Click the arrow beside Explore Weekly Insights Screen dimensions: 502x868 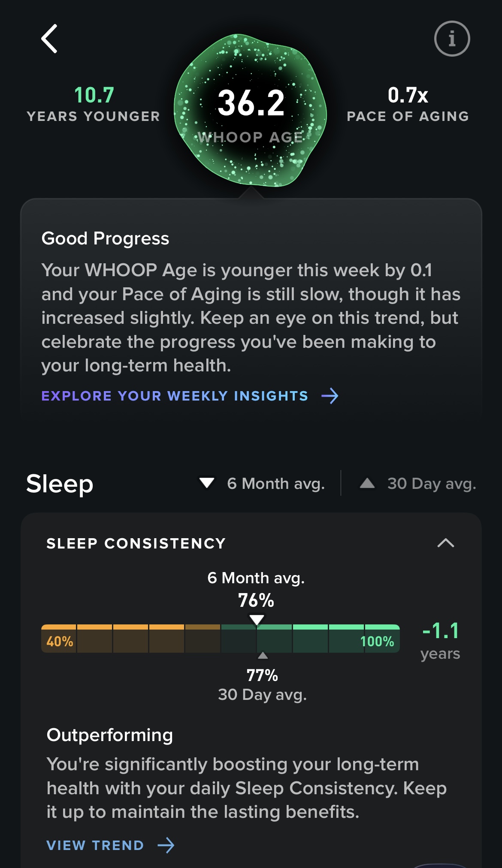point(330,396)
